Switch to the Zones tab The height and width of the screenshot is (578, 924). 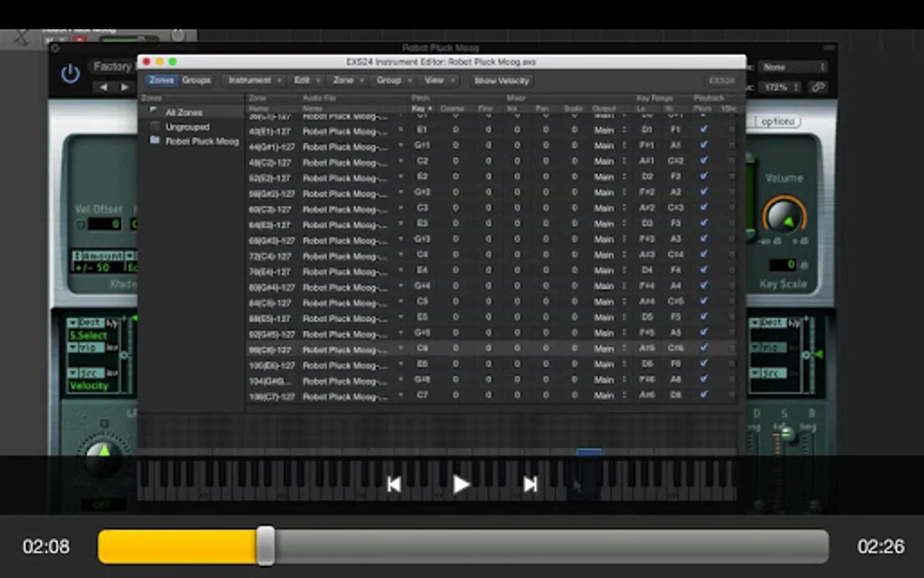coord(161,80)
